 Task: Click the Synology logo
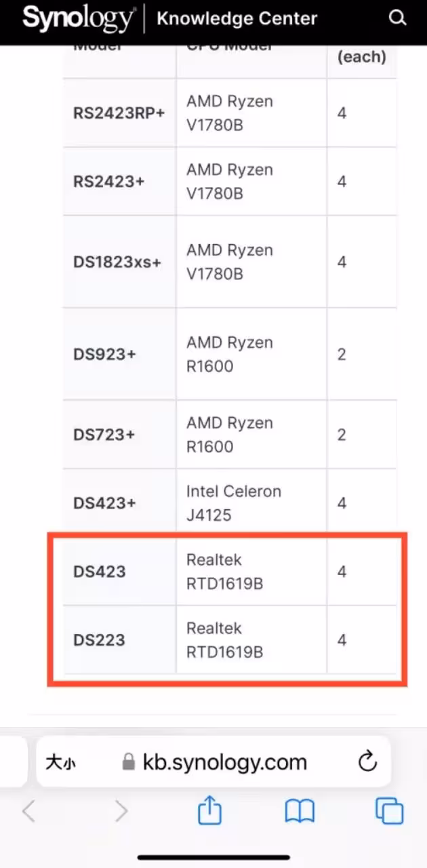[x=78, y=18]
